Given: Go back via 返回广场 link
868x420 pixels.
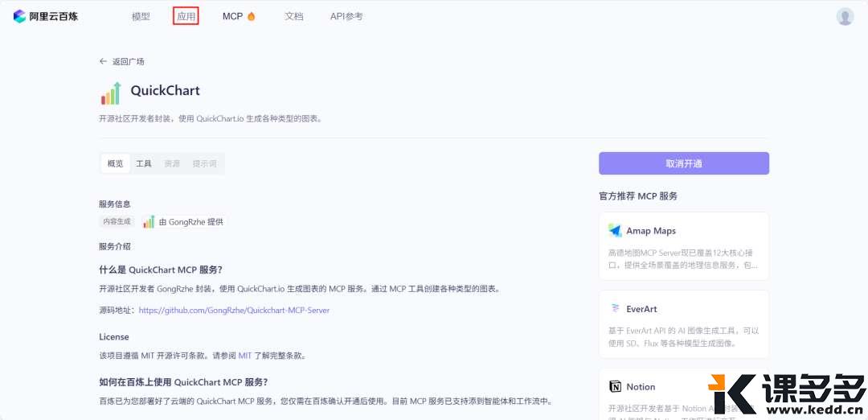Looking at the screenshot, I should point(129,61).
